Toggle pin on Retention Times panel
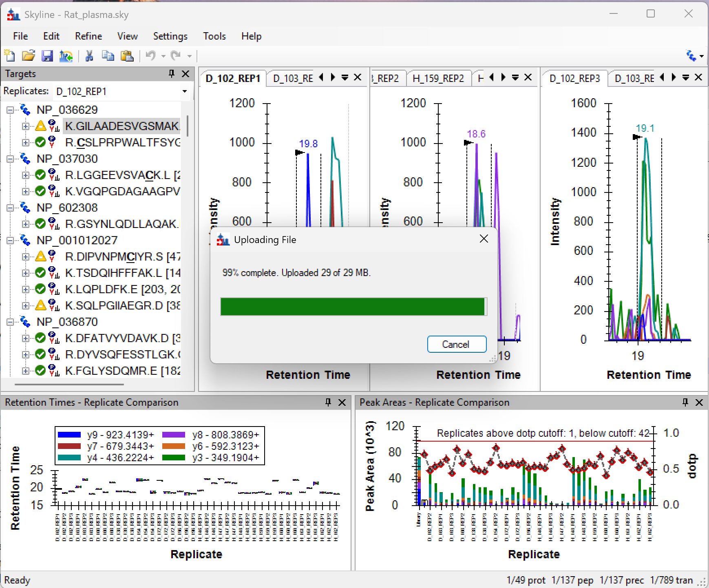The image size is (709, 588). [328, 402]
